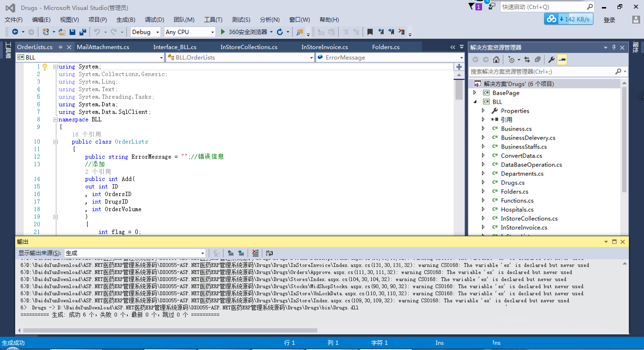Click the code editor vertical scrollbar thumb

[459, 89]
